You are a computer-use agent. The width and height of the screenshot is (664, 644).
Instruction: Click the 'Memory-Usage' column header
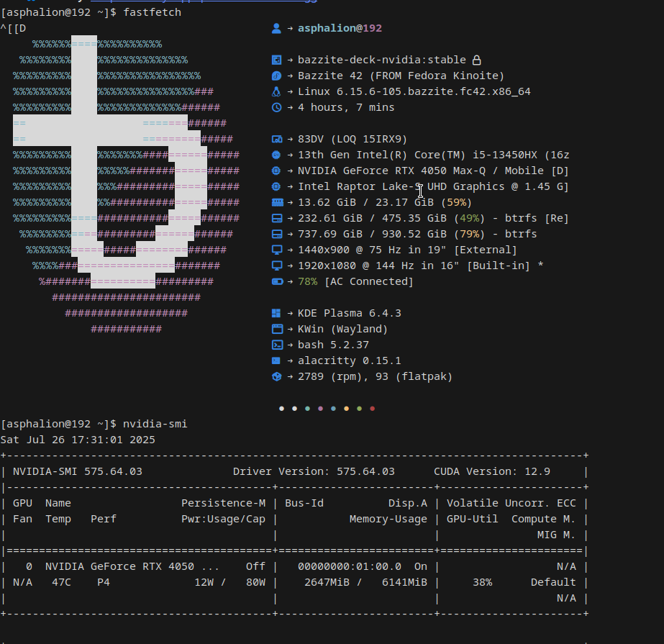coord(388,519)
